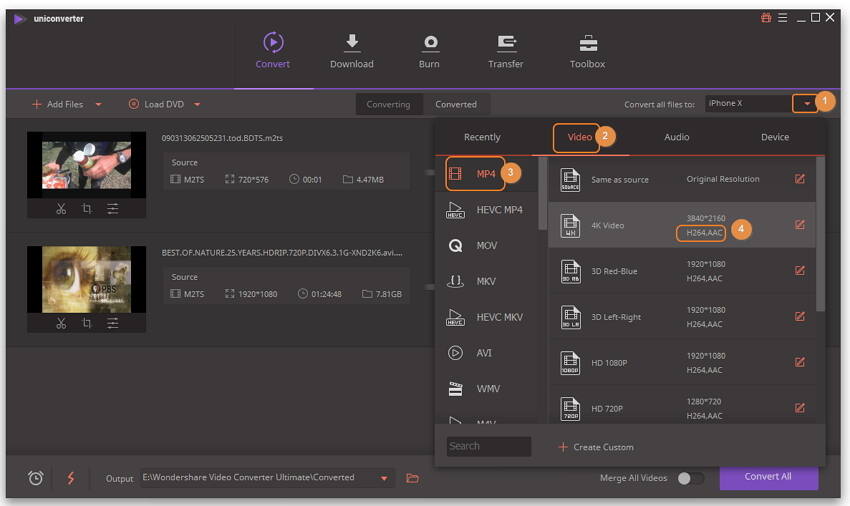Open the Audio format tab
850x506 pixels.
point(677,137)
